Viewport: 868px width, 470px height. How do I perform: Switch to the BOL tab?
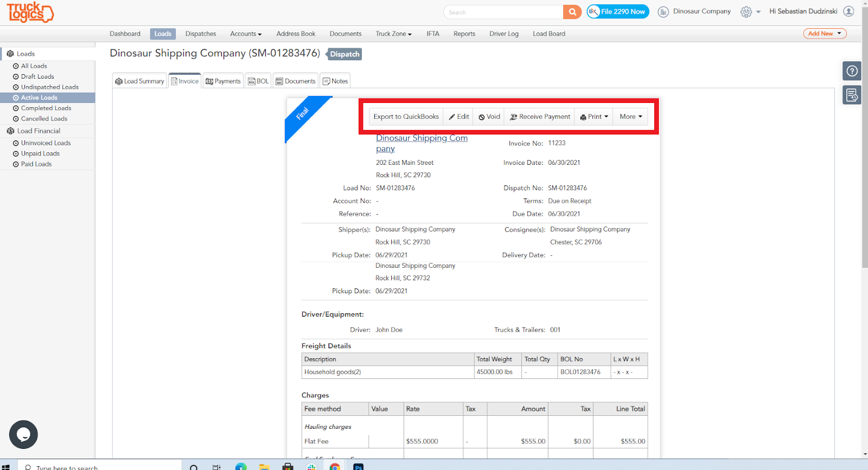click(x=258, y=81)
